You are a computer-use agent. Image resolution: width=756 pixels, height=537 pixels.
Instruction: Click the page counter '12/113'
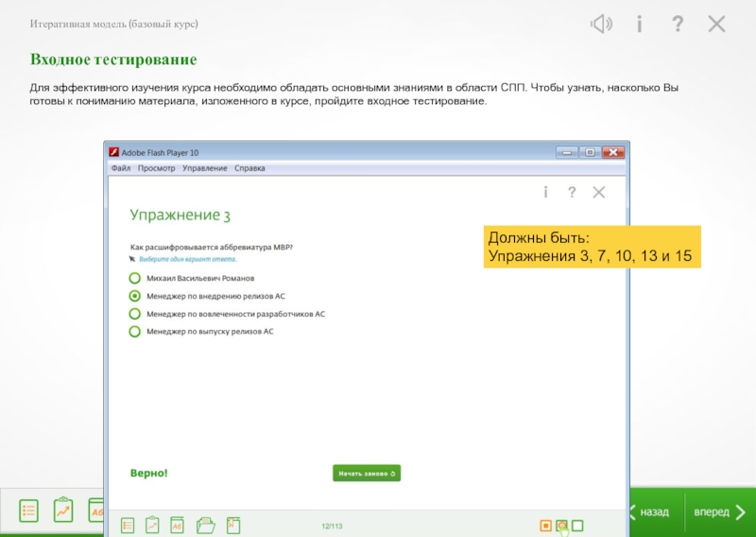[x=332, y=527]
